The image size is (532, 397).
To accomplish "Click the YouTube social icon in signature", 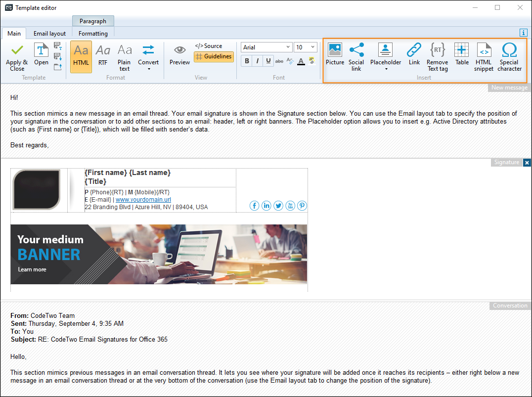I will [290, 206].
